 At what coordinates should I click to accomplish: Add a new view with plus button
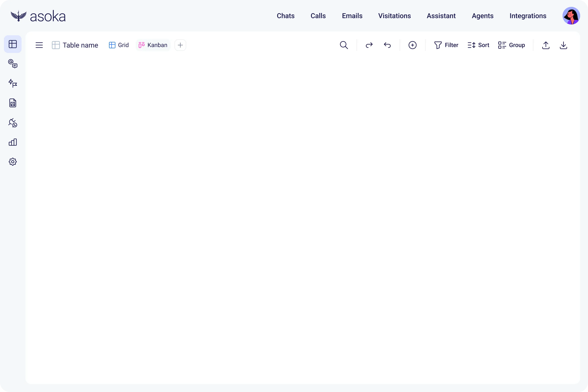pos(180,45)
